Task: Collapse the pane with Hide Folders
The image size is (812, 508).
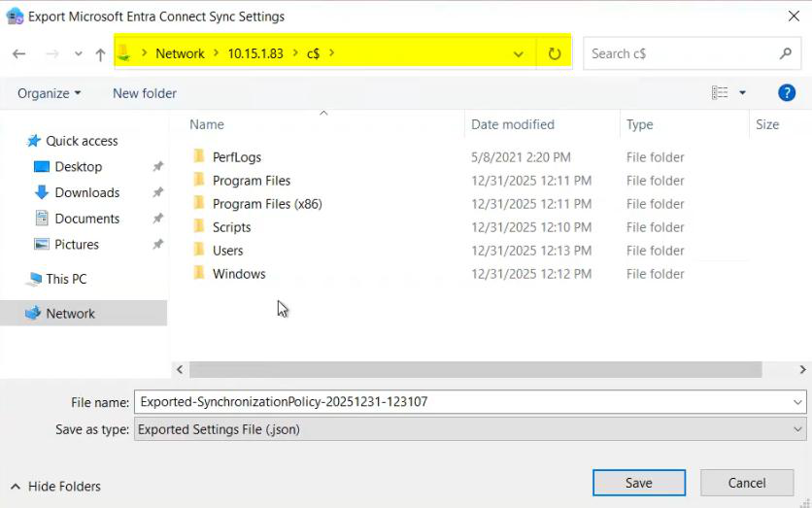Action: click(55, 487)
